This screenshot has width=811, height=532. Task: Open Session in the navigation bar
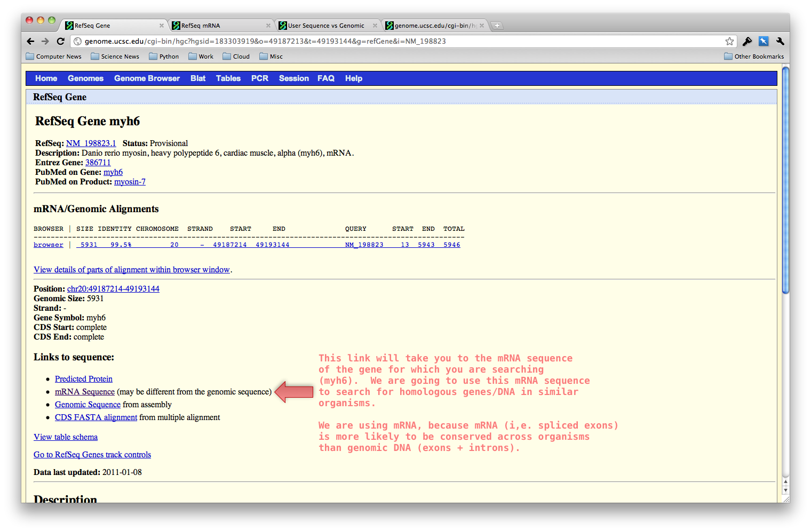pos(294,78)
